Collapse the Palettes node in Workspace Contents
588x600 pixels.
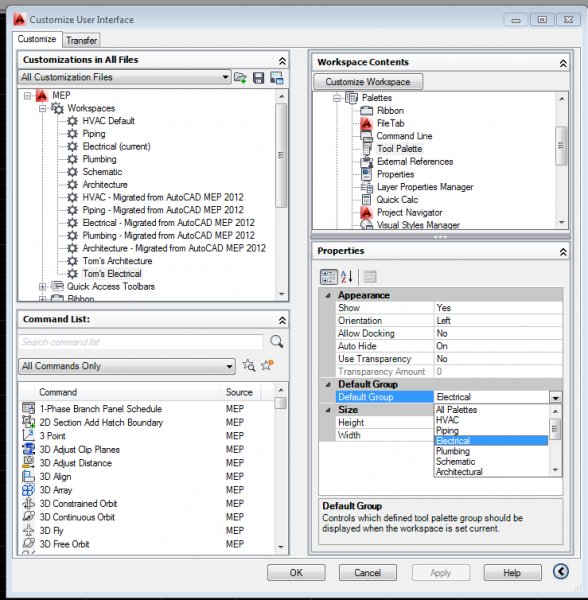point(337,98)
